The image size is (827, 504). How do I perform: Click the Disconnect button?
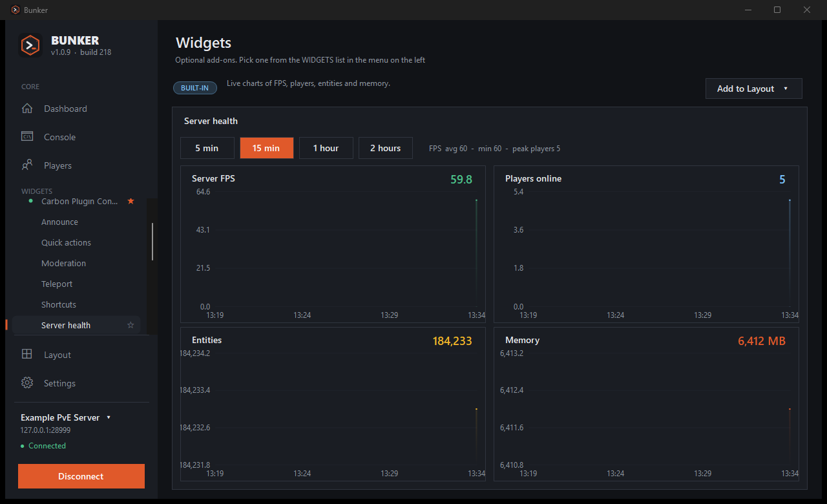click(x=81, y=476)
